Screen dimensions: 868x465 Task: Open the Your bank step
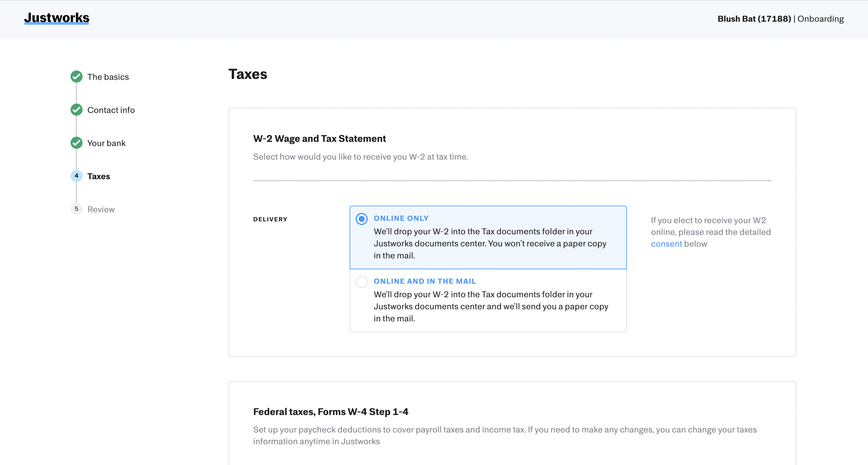tap(106, 143)
